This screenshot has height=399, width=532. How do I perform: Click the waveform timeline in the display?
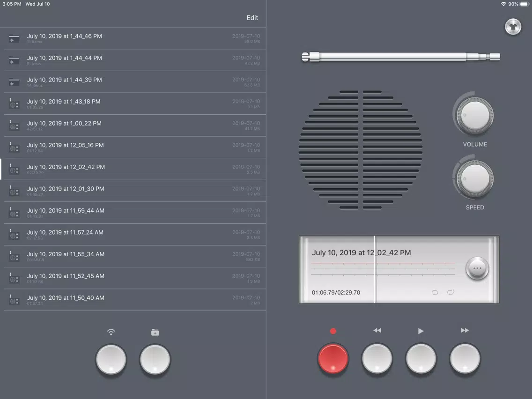point(383,269)
